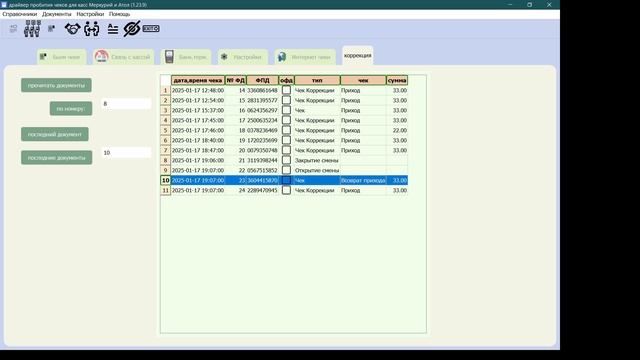Open the Справочники menu
The width and height of the screenshot is (640, 360).
pos(20,14)
